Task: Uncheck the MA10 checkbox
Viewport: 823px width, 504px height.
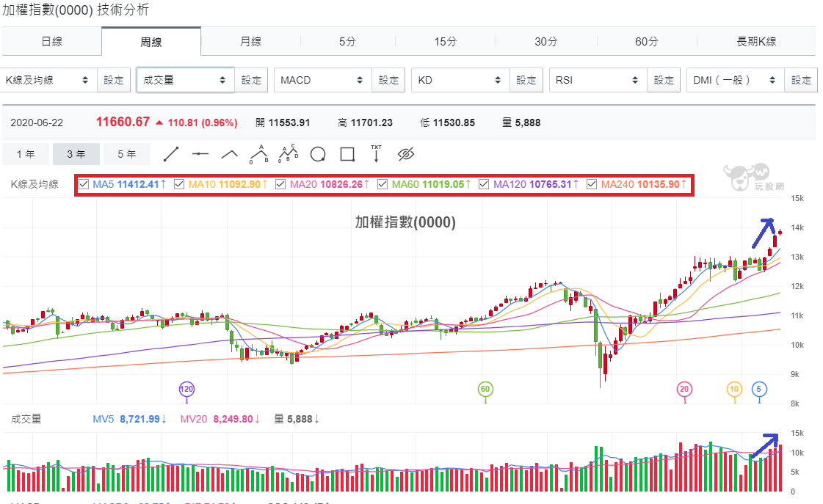Action: tap(179, 184)
